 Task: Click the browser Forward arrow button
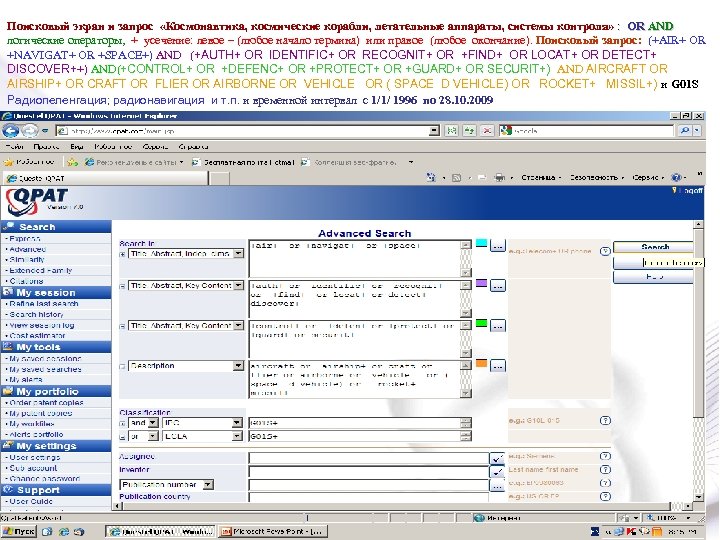click(x=29, y=131)
